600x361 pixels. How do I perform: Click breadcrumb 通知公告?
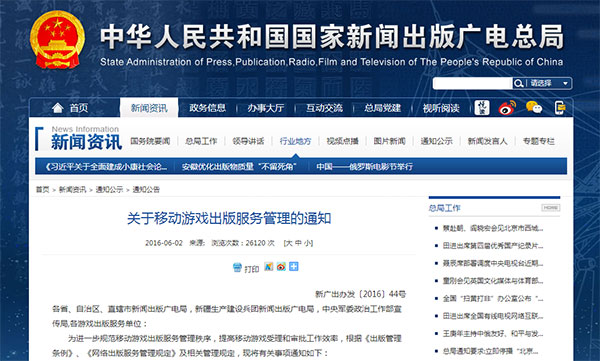click(146, 189)
